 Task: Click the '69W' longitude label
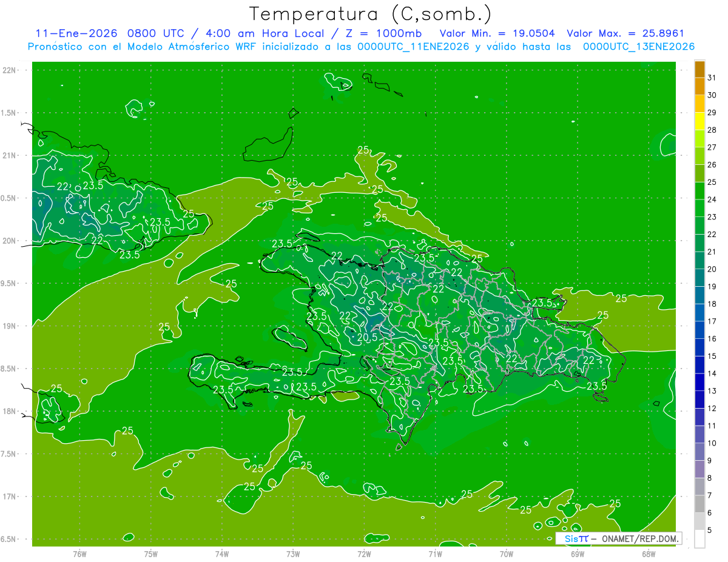pos(578,554)
